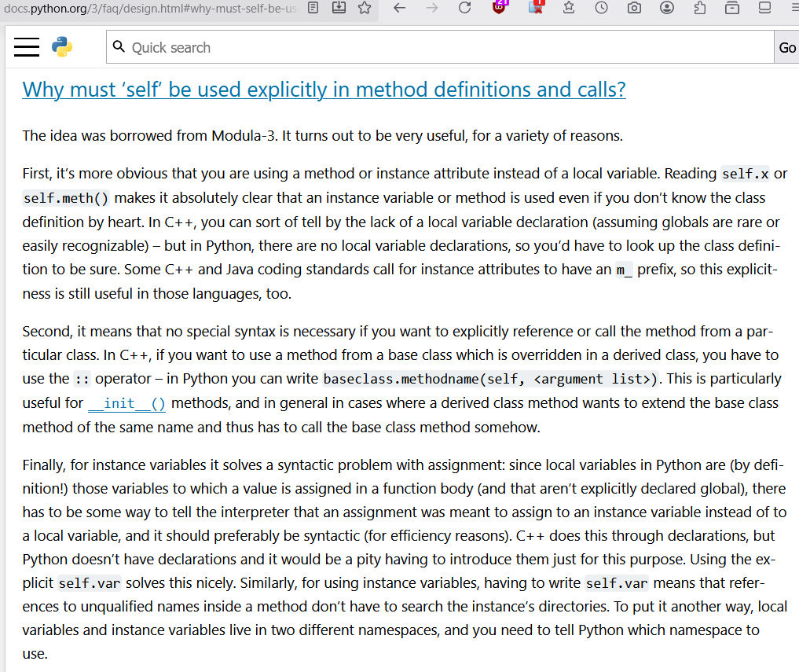Click the install/download page icon
799x672 pixels.
pos(339,8)
